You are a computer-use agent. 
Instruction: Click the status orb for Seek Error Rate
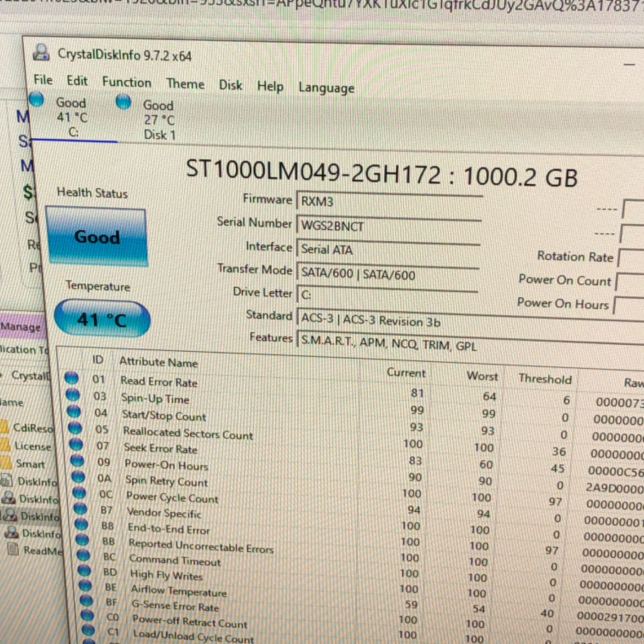(76, 444)
